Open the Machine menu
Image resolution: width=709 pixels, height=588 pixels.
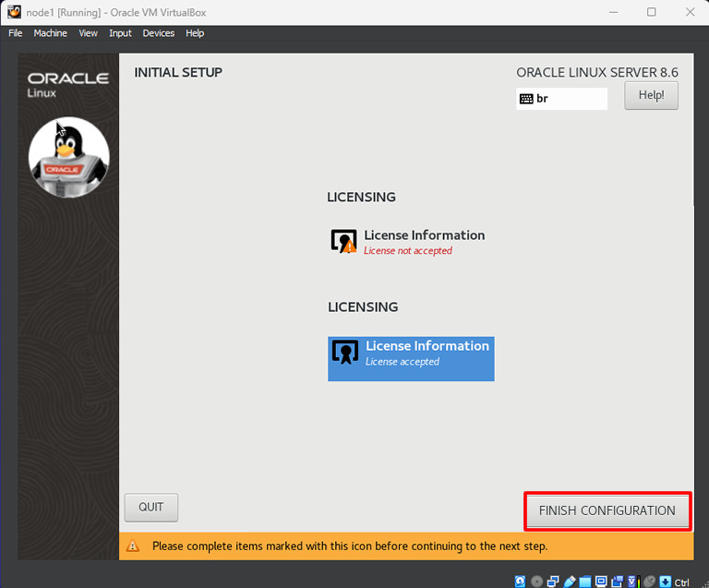coord(50,33)
